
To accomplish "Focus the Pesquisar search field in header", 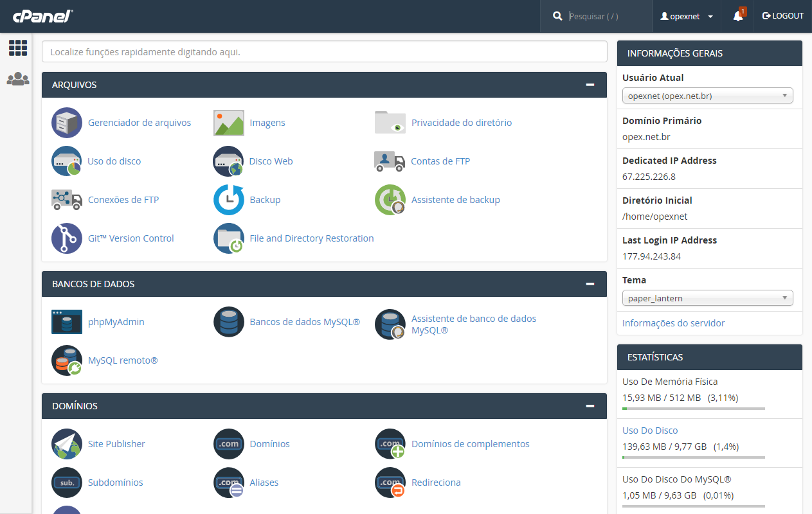I will click(608, 16).
